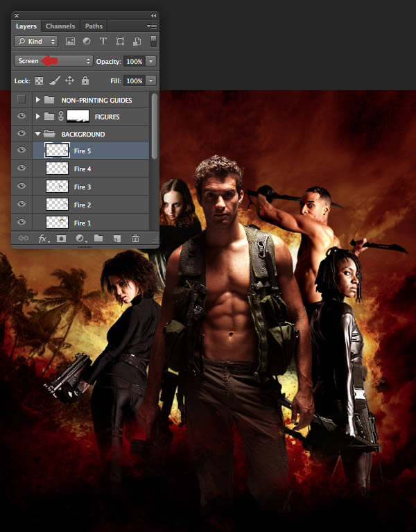Click the link layers icon
416x532 pixels.
pos(24,238)
